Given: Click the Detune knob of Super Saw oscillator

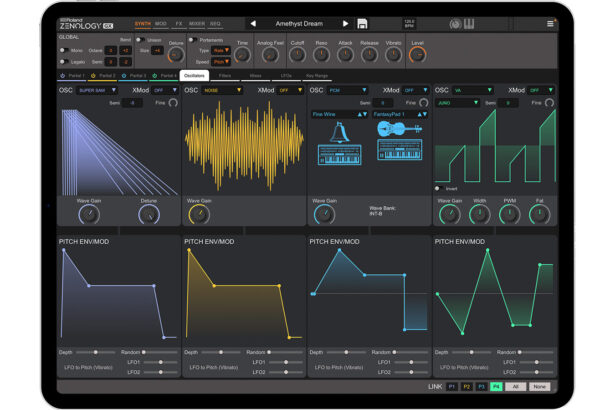Looking at the screenshot, I should click(149, 215).
